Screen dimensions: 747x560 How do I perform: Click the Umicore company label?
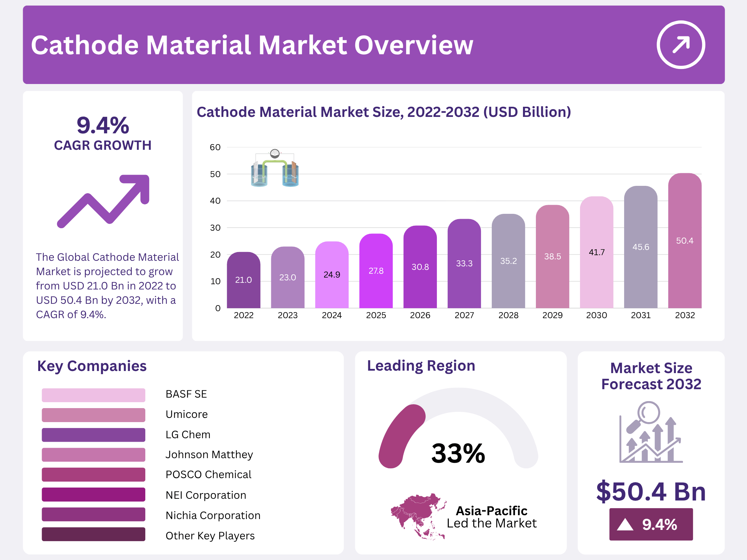(x=187, y=414)
